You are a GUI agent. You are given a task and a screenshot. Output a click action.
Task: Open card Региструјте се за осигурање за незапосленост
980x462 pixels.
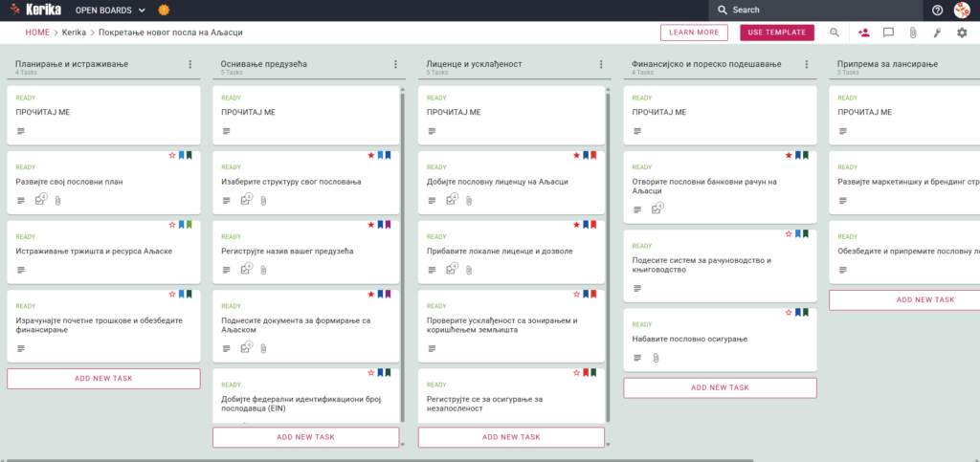coord(511,396)
